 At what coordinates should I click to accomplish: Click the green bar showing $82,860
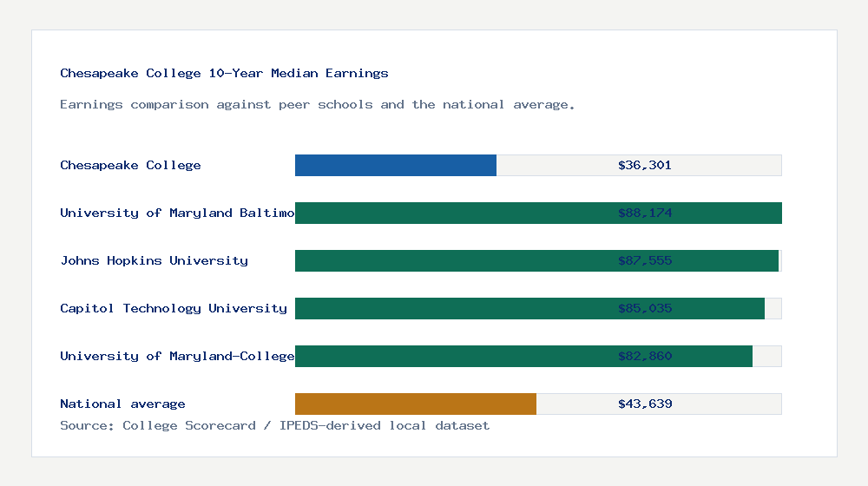point(523,356)
